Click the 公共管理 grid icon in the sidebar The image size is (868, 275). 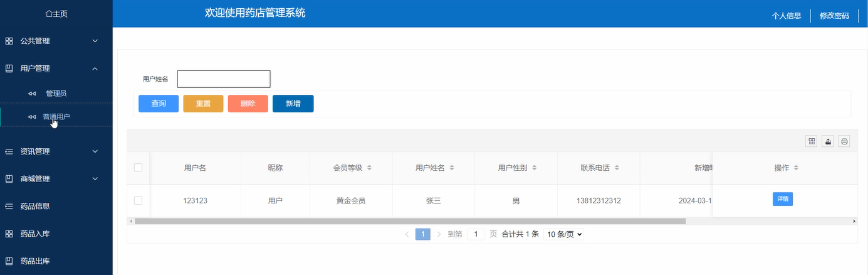tap(9, 41)
